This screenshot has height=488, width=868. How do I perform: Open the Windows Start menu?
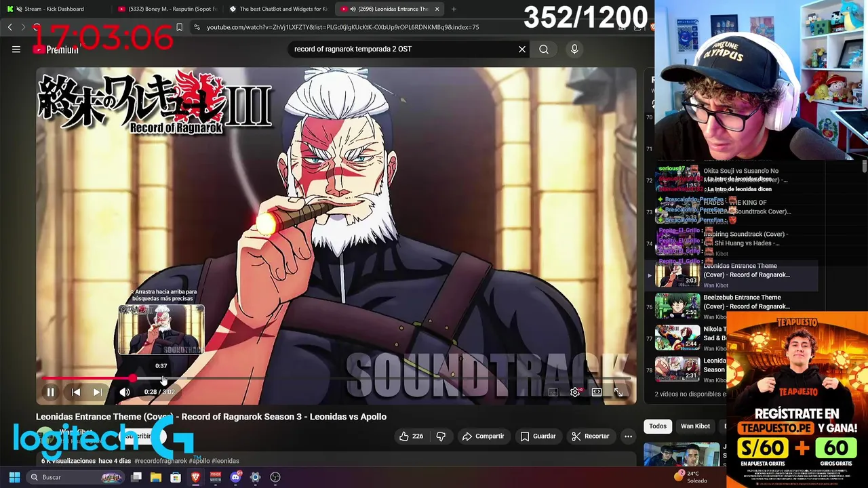click(x=14, y=477)
